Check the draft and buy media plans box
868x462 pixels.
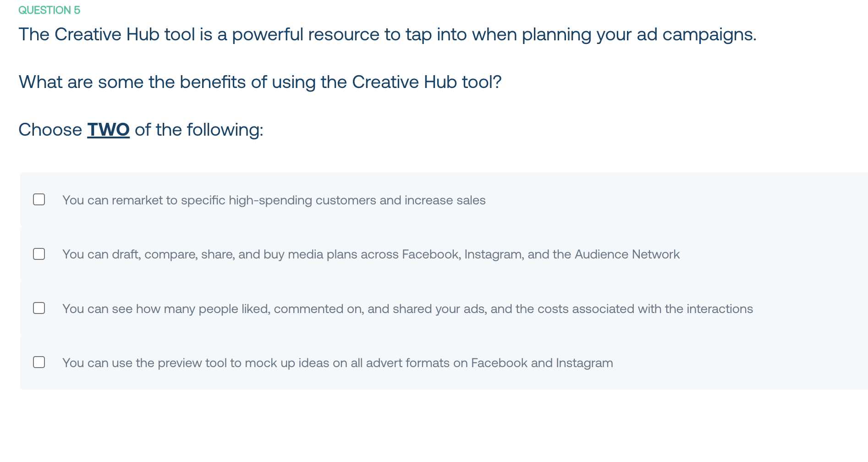pyautogui.click(x=39, y=254)
